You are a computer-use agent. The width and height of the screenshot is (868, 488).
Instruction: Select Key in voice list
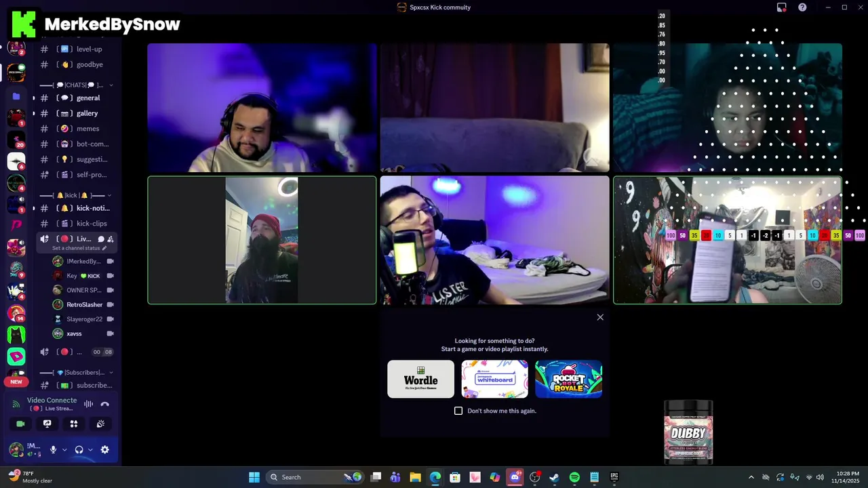point(83,276)
